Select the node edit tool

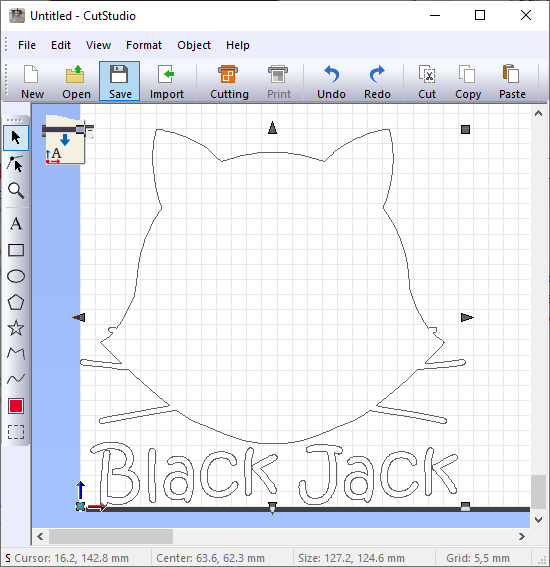point(16,164)
